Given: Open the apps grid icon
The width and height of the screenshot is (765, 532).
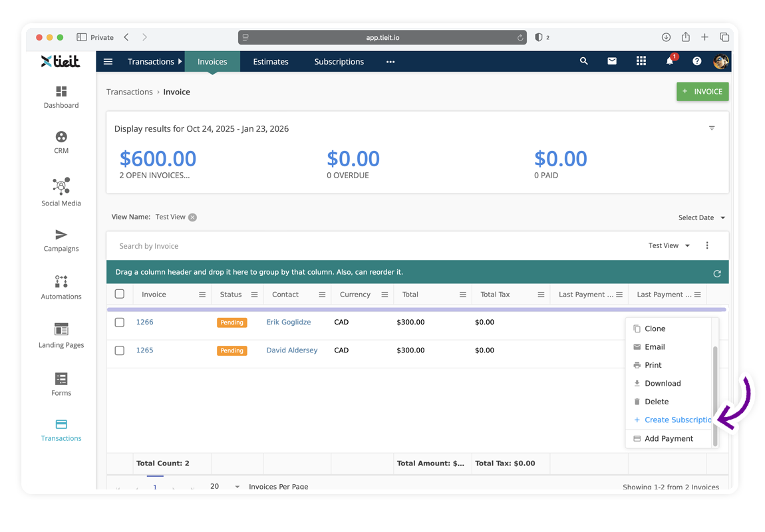Looking at the screenshot, I should [641, 61].
